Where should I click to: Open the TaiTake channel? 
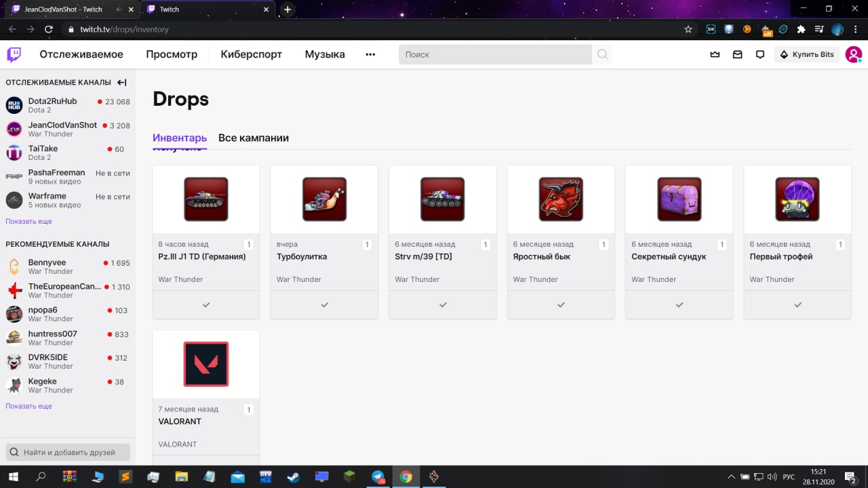point(68,152)
